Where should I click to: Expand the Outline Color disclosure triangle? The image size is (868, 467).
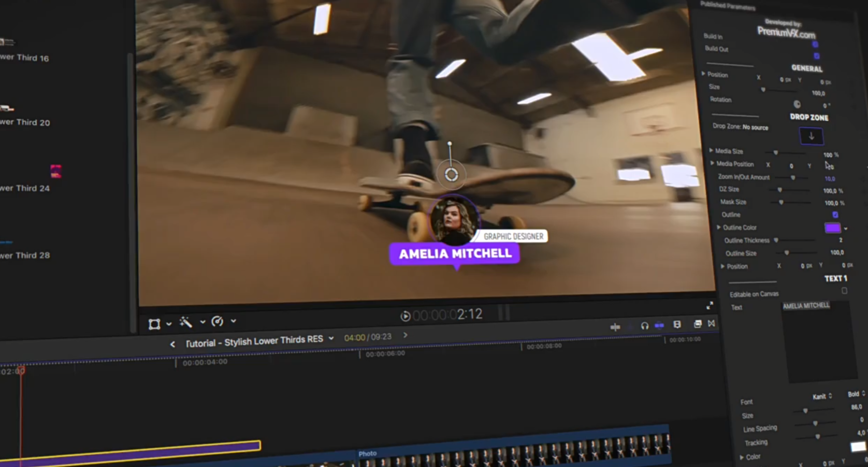tap(718, 228)
